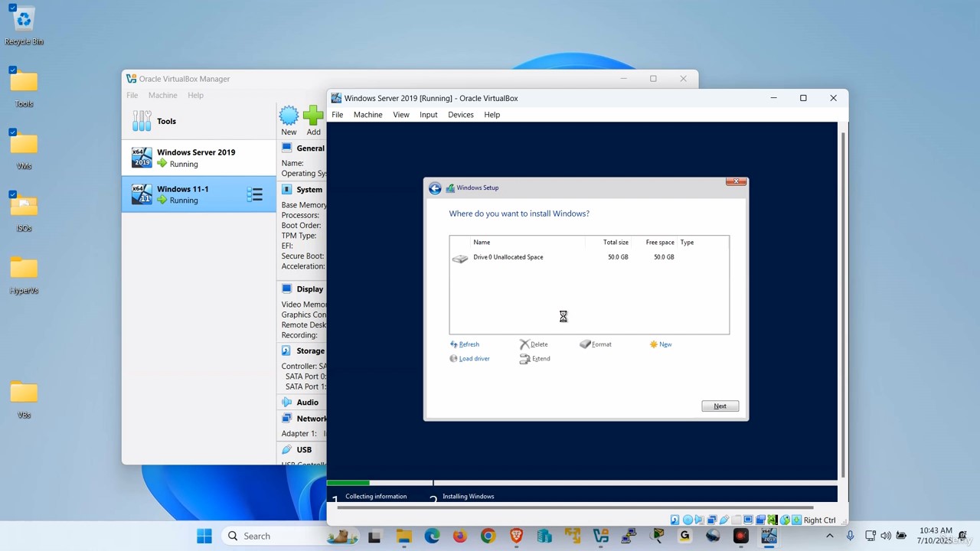
Task: Click Refresh link in Windows Setup
Action: tap(465, 344)
